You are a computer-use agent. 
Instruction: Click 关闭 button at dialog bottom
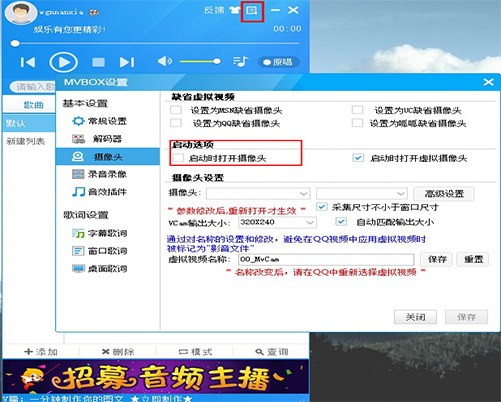pyautogui.click(x=415, y=317)
